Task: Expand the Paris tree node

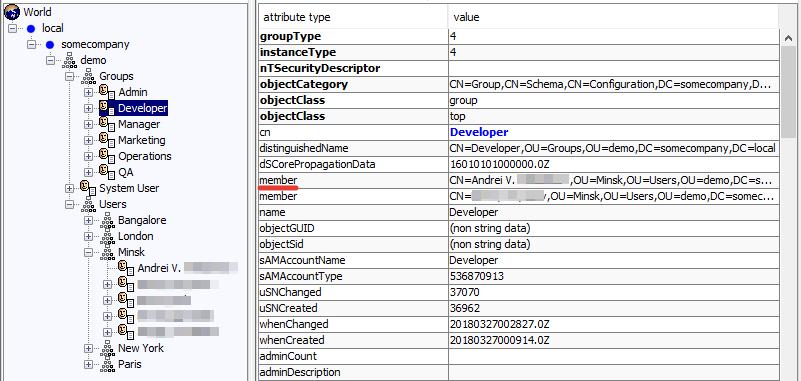Action: (x=88, y=365)
